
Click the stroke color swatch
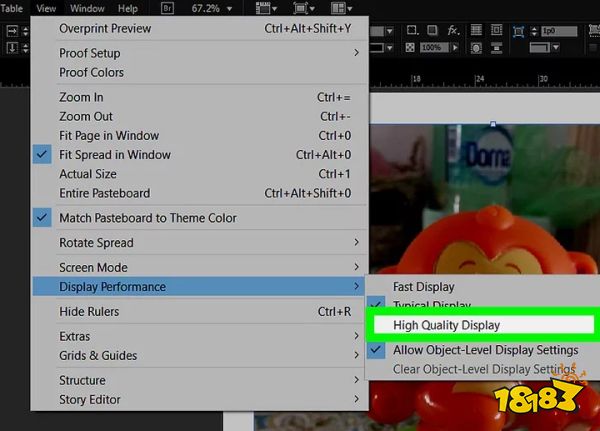tap(377, 48)
